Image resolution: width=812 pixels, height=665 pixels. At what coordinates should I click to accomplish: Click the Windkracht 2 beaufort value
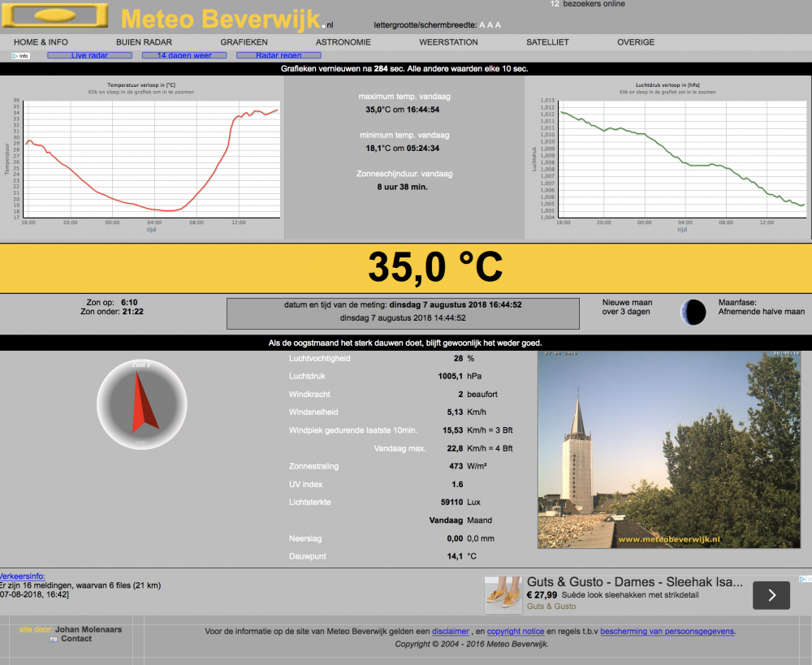click(477, 395)
